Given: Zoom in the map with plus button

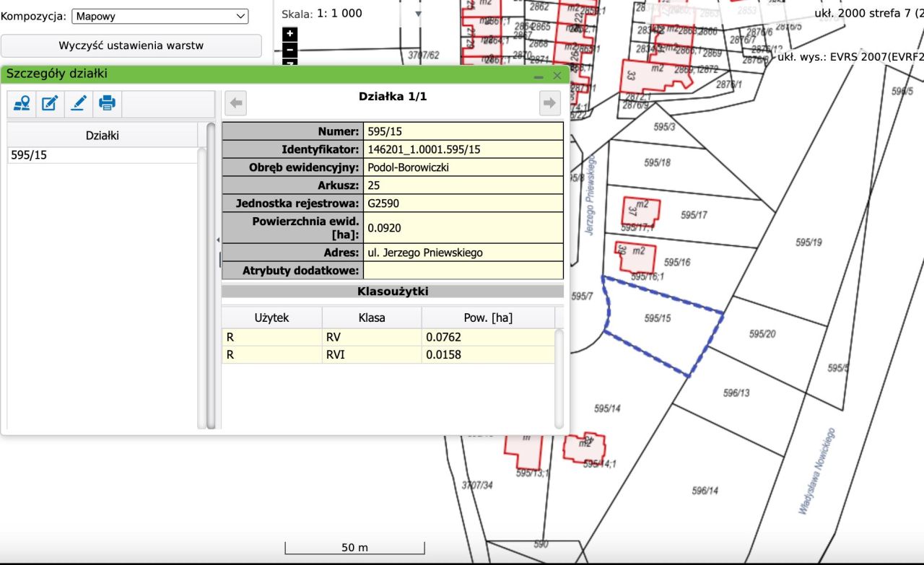Looking at the screenshot, I should point(289,34).
